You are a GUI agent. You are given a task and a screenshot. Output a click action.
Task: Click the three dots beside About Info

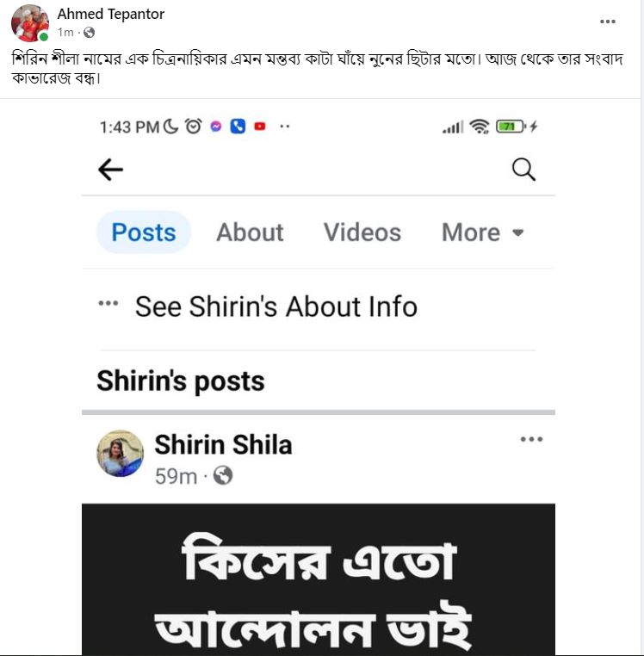(x=108, y=303)
